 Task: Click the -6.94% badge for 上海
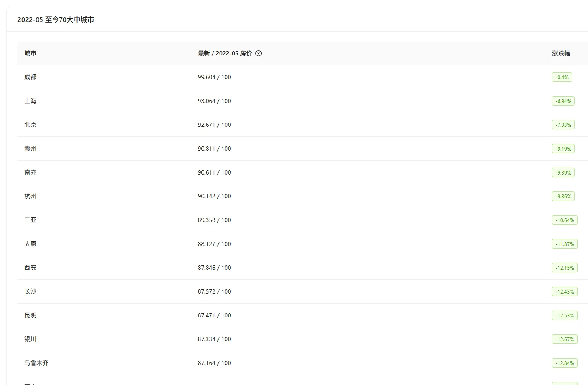563,101
